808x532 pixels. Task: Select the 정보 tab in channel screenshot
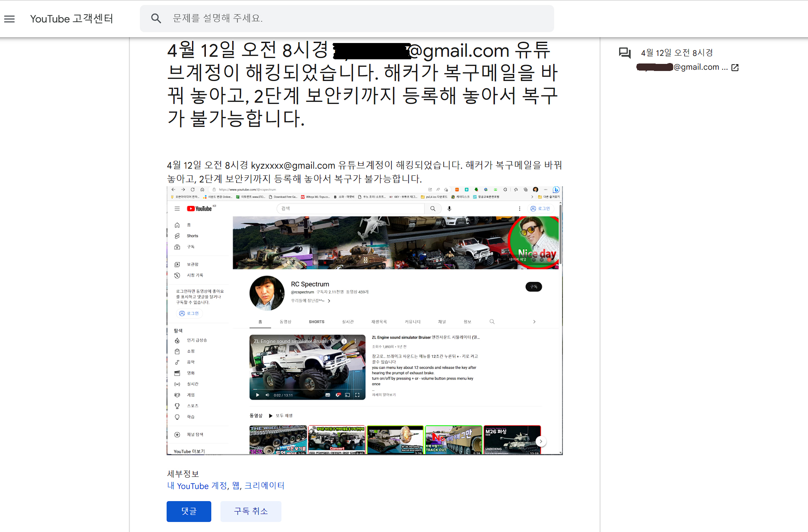(x=467, y=322)
